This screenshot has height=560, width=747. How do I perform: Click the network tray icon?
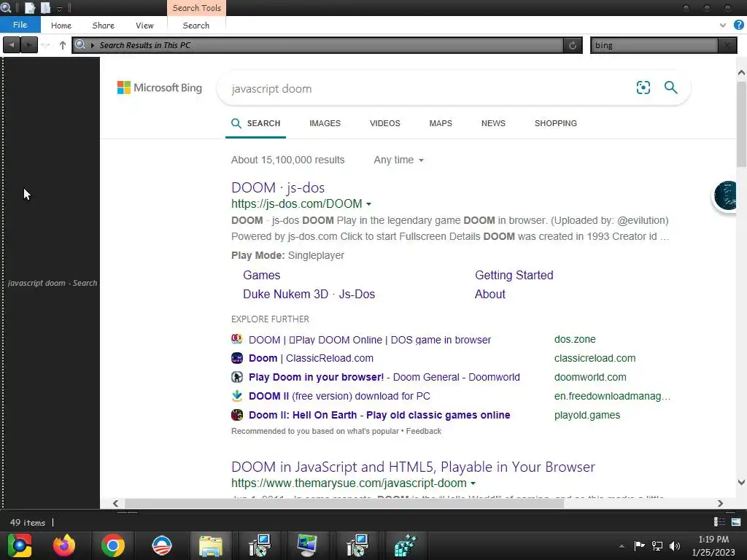pos(657,546)
